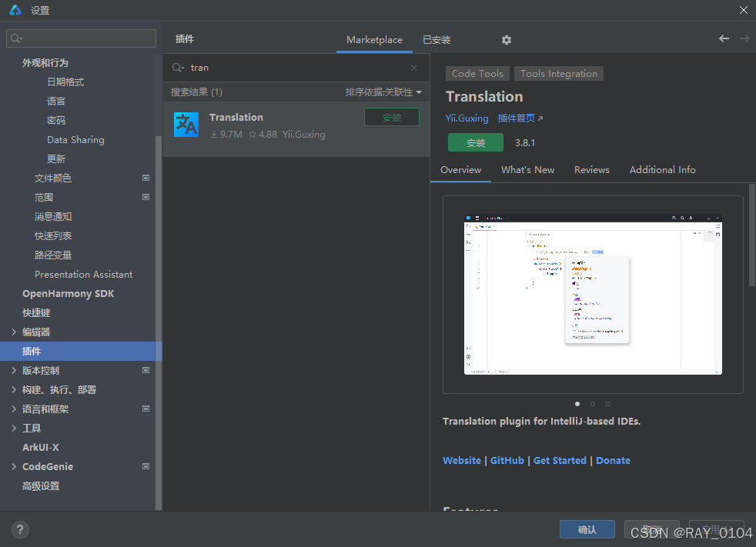
Task: Switch to the Marketplace tab
Action: [x=374, y=40]
